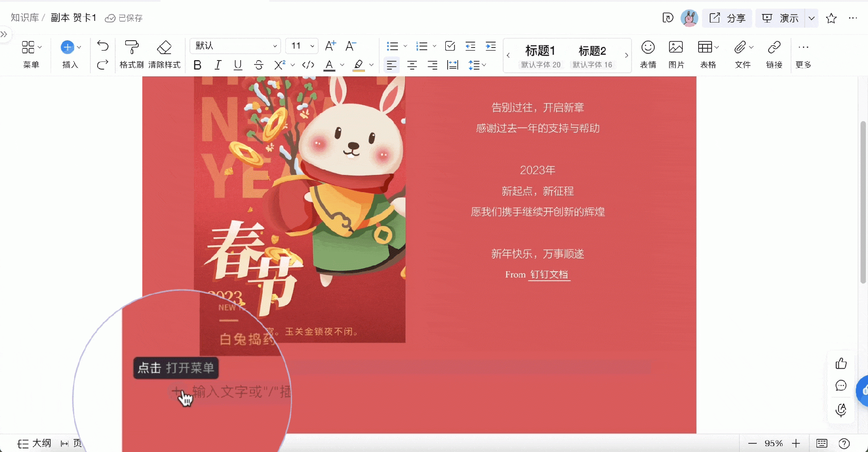Open the 钉钉文档 link in card
The image size is (868, 452).
[x=549, y=274]
